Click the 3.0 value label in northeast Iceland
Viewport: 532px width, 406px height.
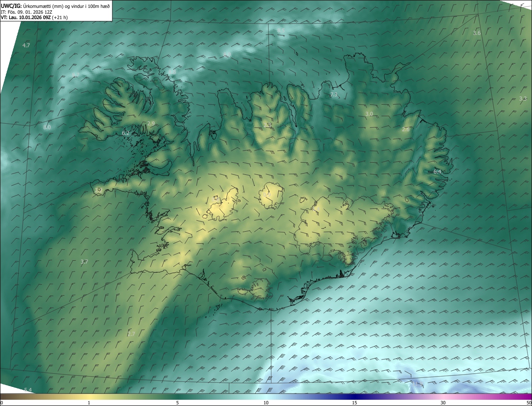369,114
